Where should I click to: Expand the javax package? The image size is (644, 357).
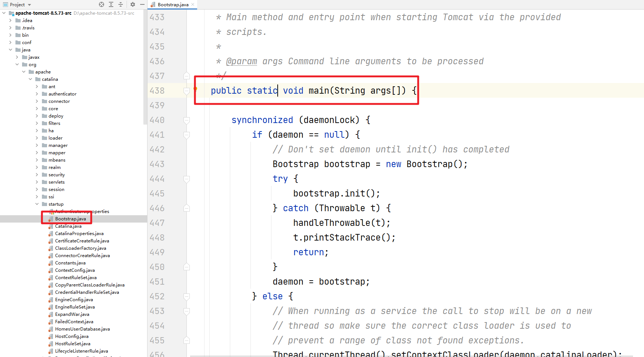point(17,57)
